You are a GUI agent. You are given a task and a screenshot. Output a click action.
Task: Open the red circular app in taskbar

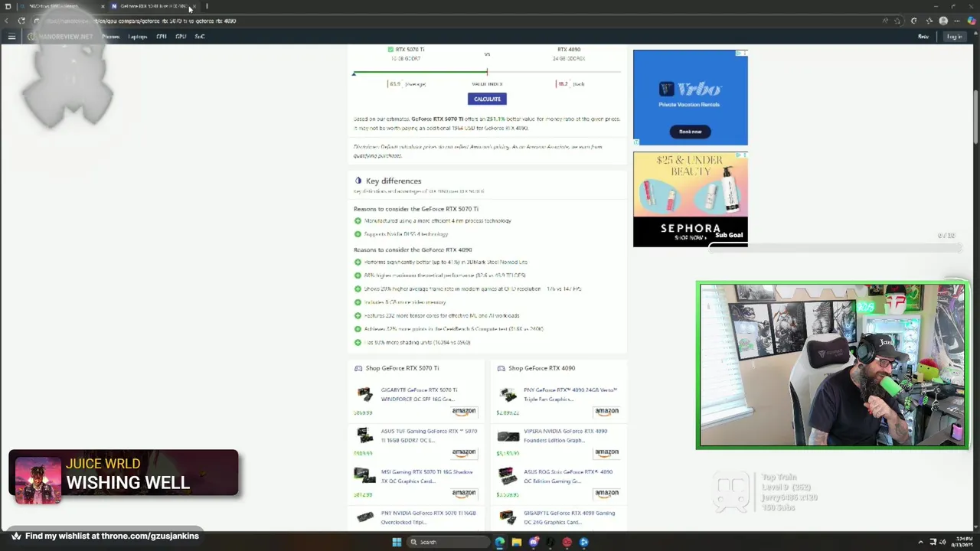pos(567,542)
